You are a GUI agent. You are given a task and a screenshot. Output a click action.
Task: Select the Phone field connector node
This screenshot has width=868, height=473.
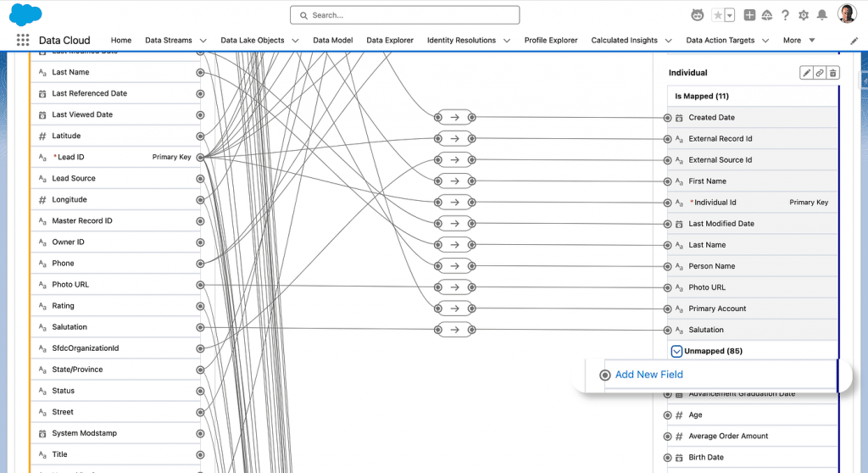[x=200, y=264]
